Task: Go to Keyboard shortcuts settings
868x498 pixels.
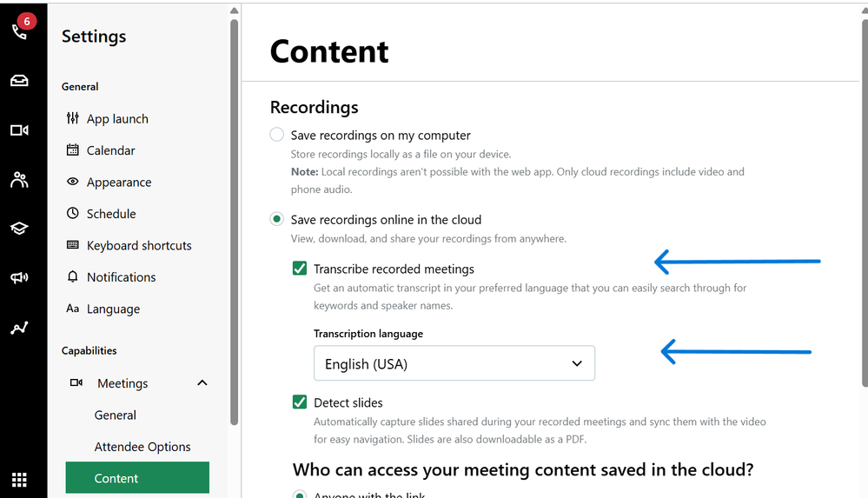Action: (138, 246)
